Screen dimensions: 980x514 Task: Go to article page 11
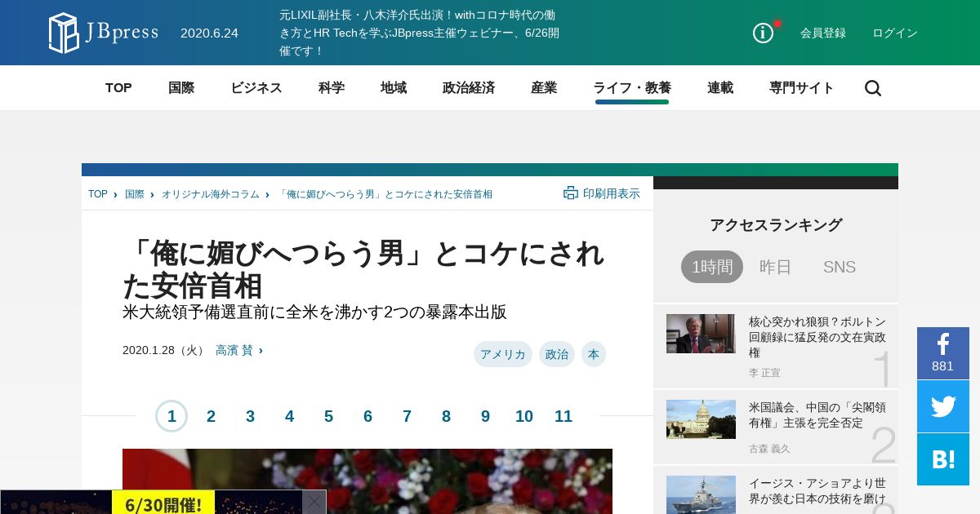pos(563,416)
